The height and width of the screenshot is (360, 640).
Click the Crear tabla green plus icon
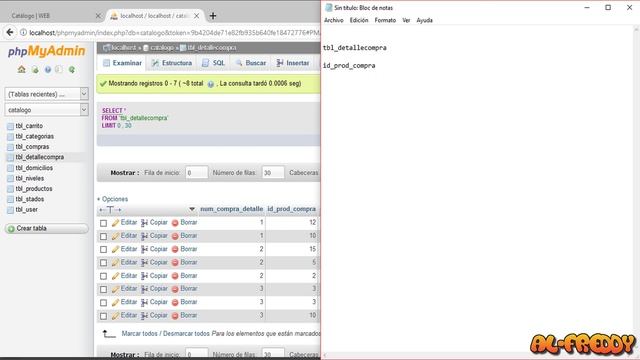[x=11, y=229]
